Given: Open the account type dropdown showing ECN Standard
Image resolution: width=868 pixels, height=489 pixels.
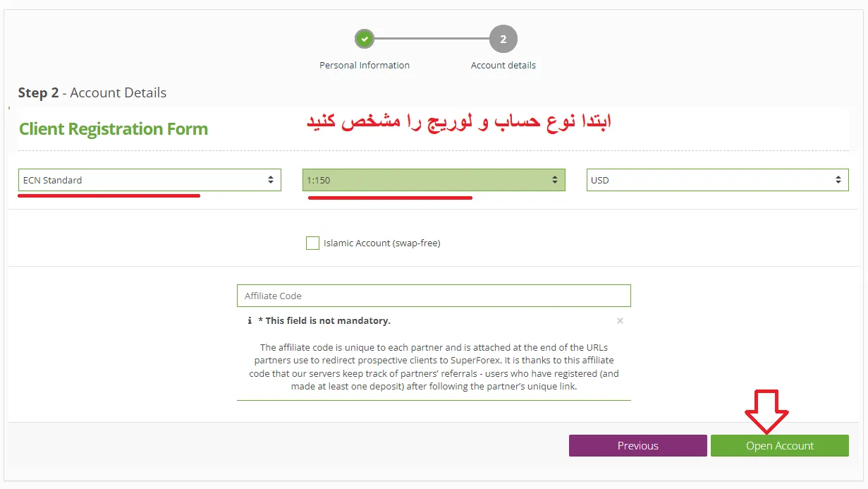Looking at the screenshot, I should coord(149,180).
